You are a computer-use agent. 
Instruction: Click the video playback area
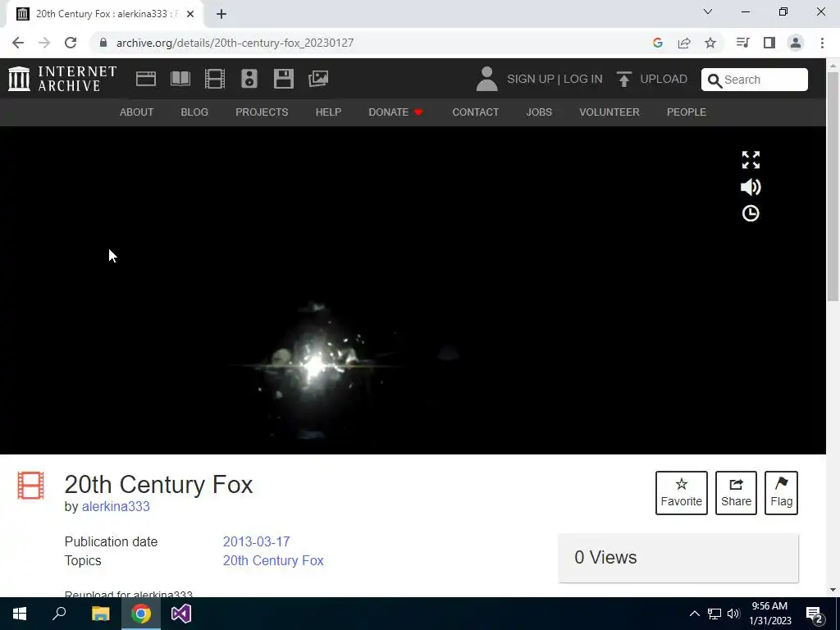(413, 290)
